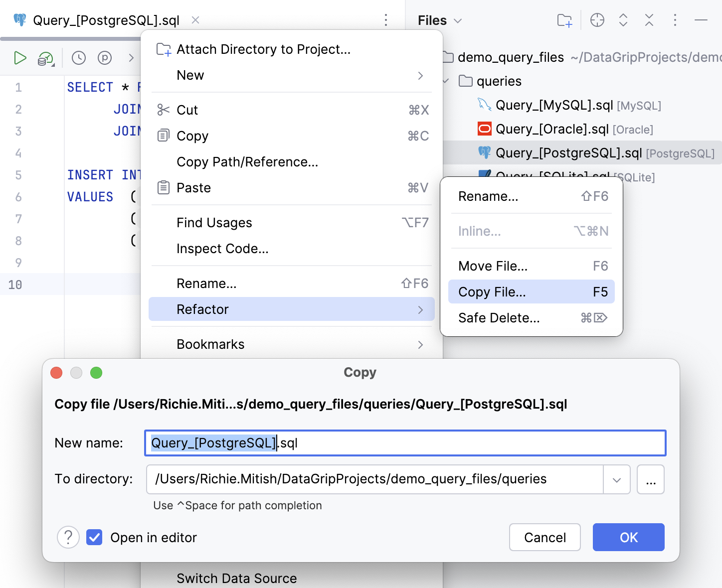Click the PostgreSQL elephant icon beside the file
This screenshot has height=588, width=722.
pos(484,153)
